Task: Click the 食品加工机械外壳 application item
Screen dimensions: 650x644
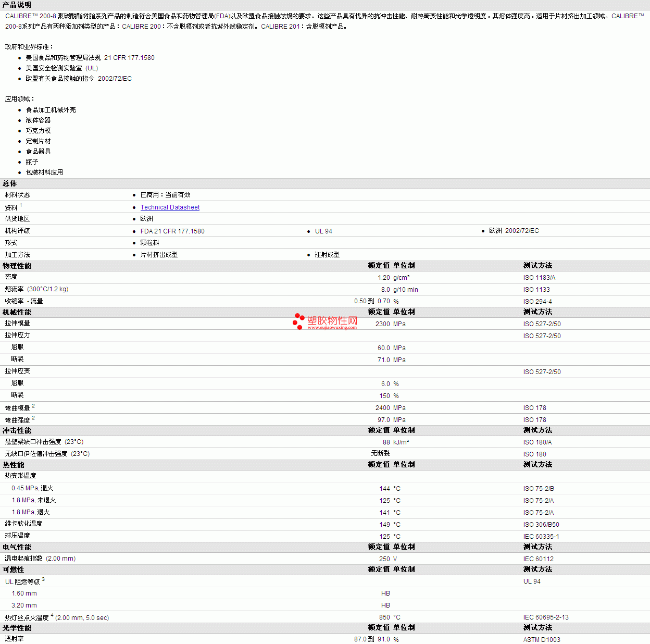Action: tap(51, 110)
